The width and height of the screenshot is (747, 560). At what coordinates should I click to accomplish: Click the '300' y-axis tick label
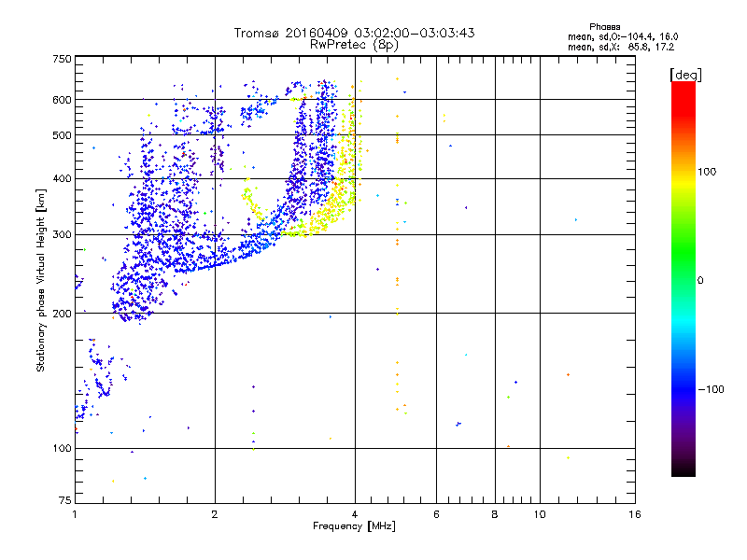click(x=62, y=235)
